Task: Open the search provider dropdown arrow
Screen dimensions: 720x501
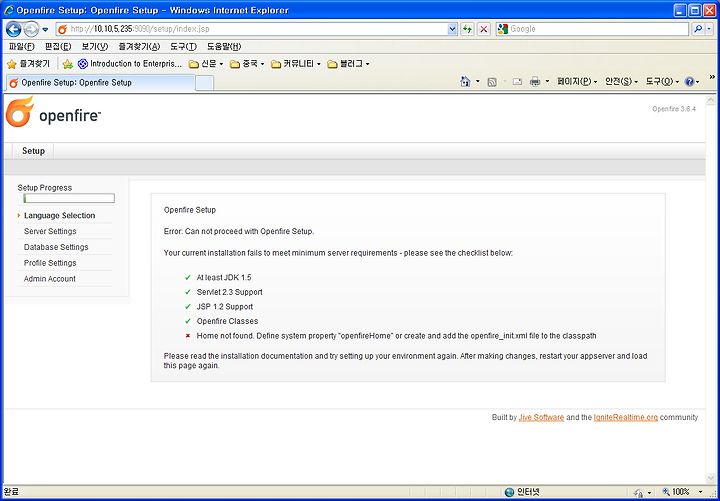Action: [709, 29]
